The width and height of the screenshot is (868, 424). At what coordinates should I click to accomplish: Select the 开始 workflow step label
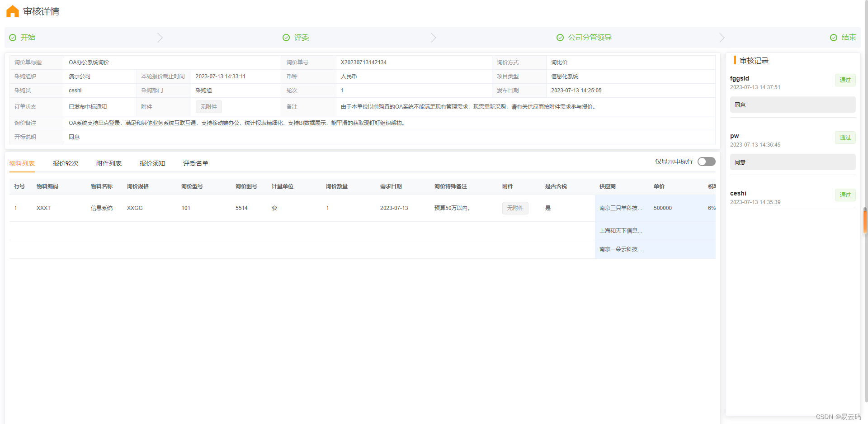coord(28,38)
